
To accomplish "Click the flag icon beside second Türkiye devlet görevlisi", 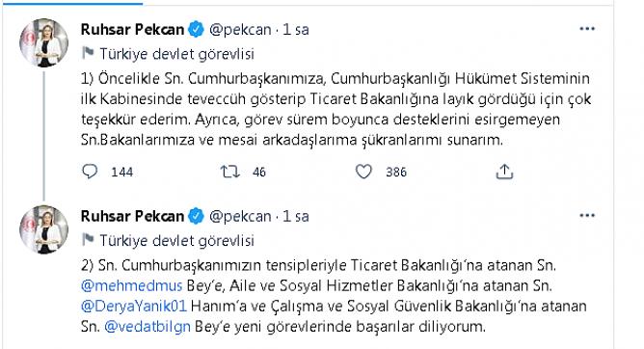I will 88,240.
